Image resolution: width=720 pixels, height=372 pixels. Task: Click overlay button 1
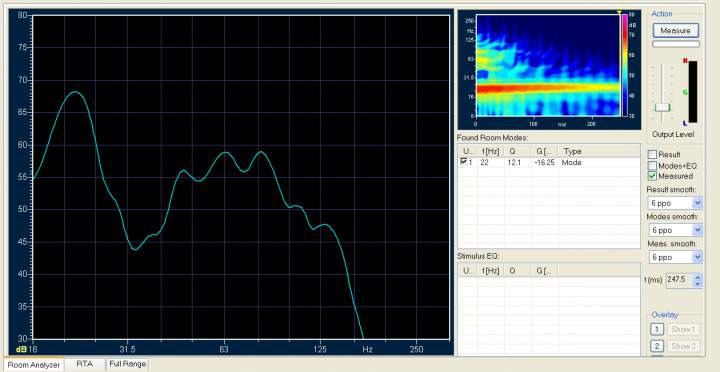pos(657,329)
